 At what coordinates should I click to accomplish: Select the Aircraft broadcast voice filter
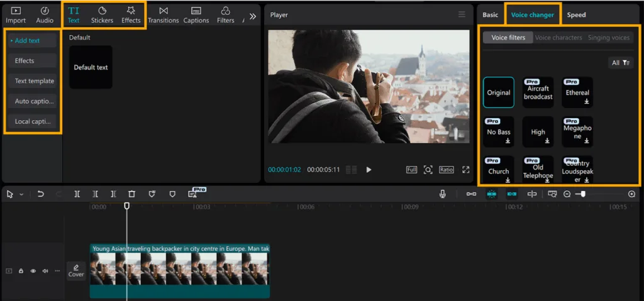538,92
